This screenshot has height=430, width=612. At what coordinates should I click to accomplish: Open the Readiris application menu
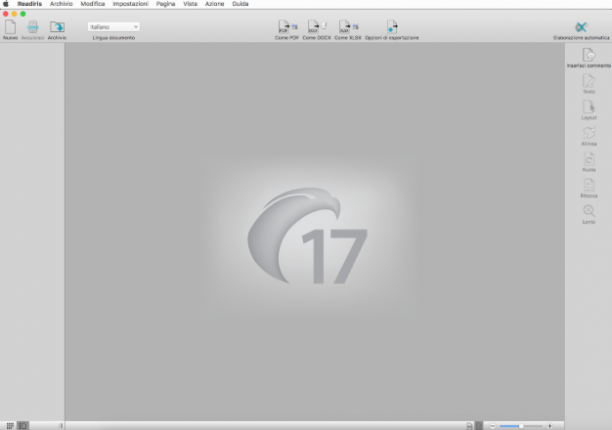(30, 4)
